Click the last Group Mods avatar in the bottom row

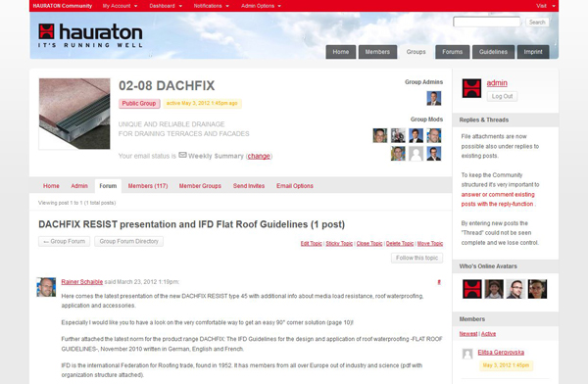point(434,154)
